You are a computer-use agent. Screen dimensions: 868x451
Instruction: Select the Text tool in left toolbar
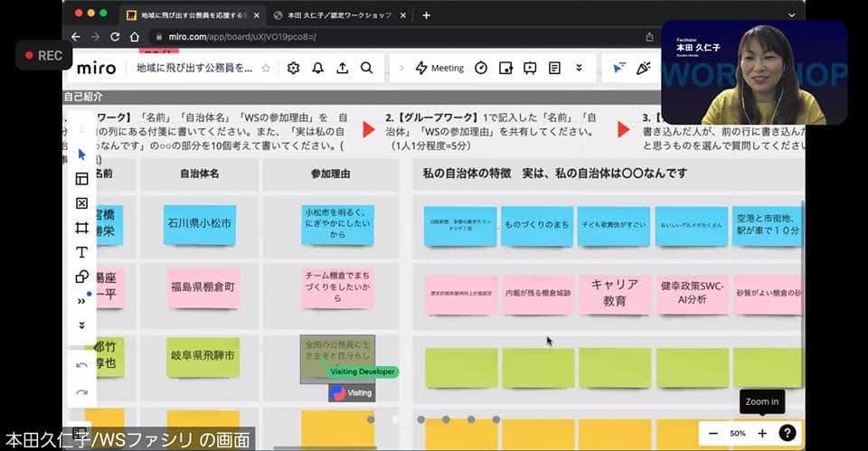(x=82, y=252)
